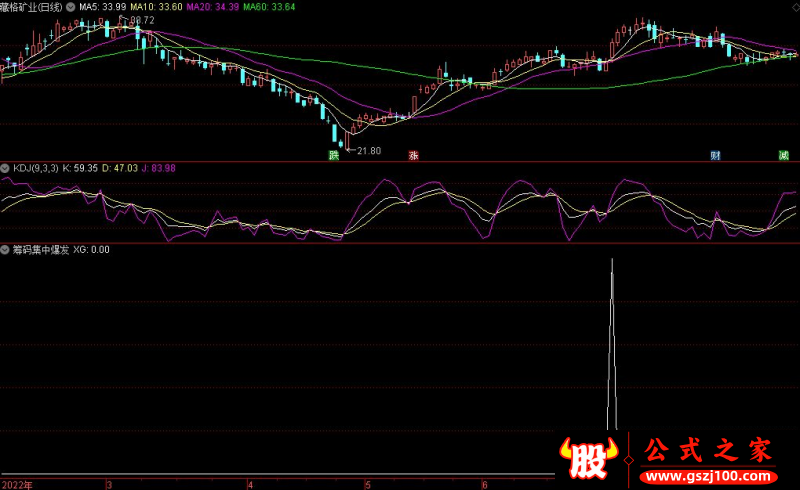Click month 4 on the time axis

[250, 485]
